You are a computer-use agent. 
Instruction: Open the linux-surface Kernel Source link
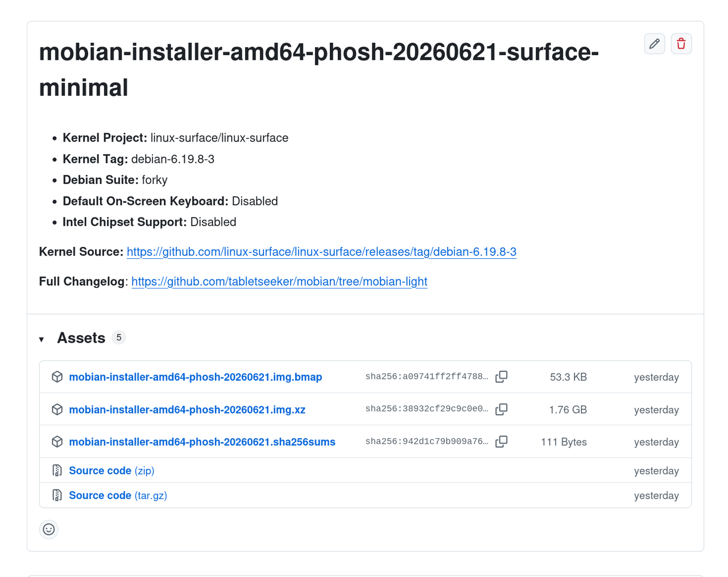(x=321, y=252)
